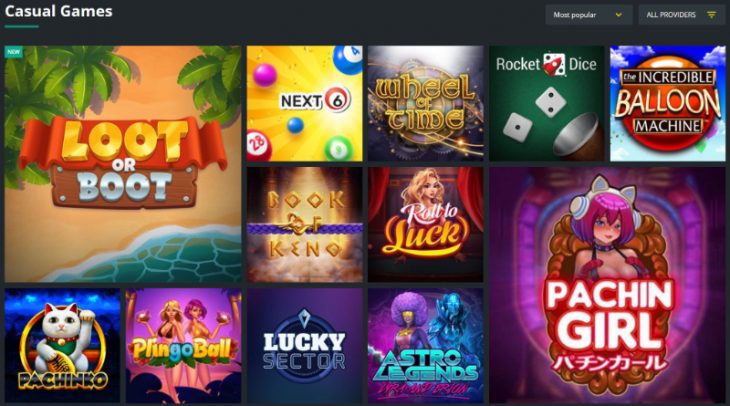The height and width of the screenshot is (406, 730).
Task: Open the All Providers filter
Action: 682,15
